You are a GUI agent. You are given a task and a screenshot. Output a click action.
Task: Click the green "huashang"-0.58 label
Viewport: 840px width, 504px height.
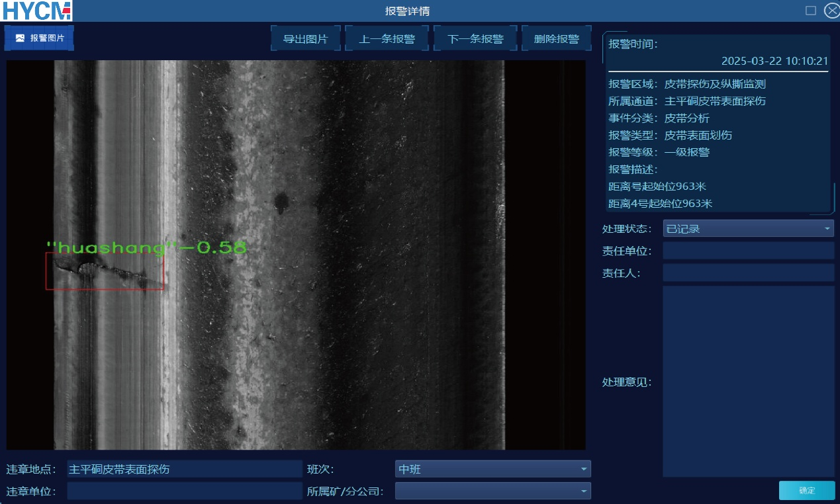[146, 247]
